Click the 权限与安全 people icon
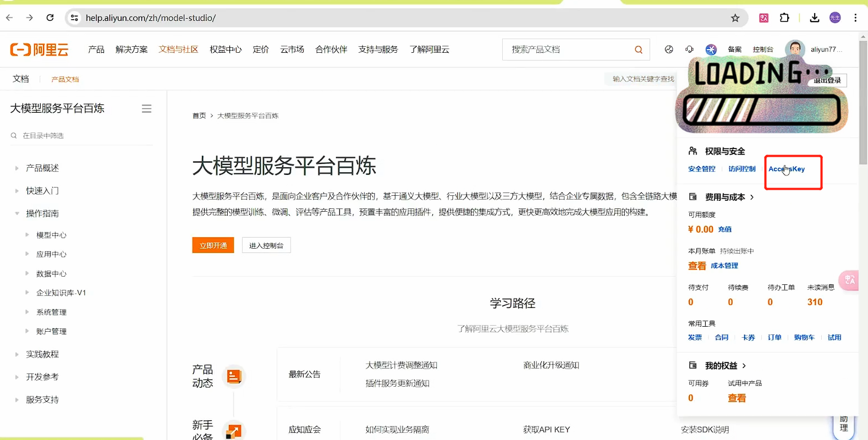Viewport: 868px width, 440px height. pos(693,151)
